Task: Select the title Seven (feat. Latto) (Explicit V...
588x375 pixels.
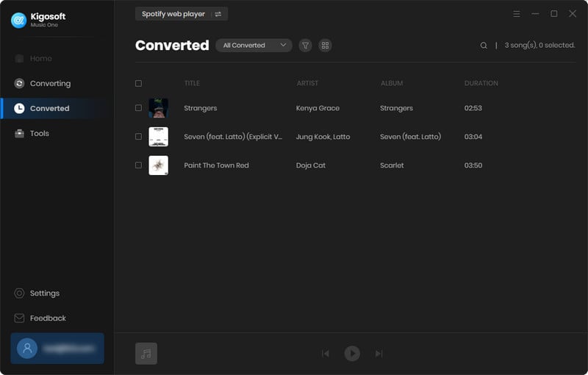Action: coord(233,137)
